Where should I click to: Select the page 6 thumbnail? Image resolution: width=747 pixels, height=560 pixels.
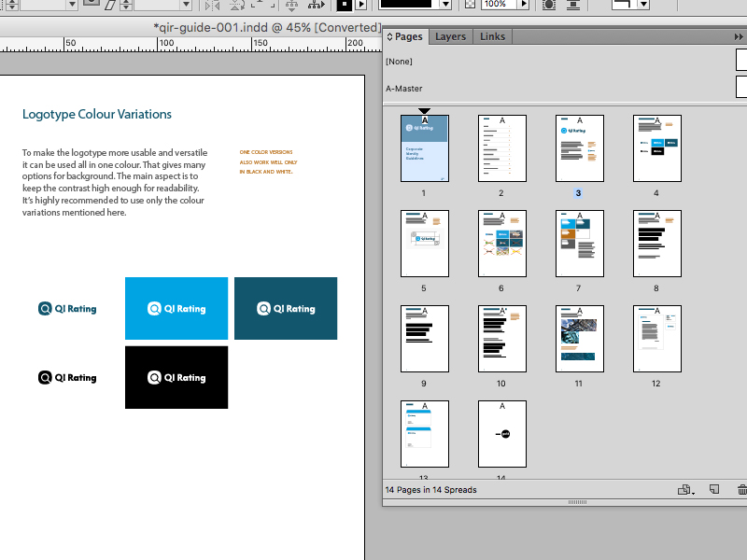pyautogui.click(x=501, y=244)
